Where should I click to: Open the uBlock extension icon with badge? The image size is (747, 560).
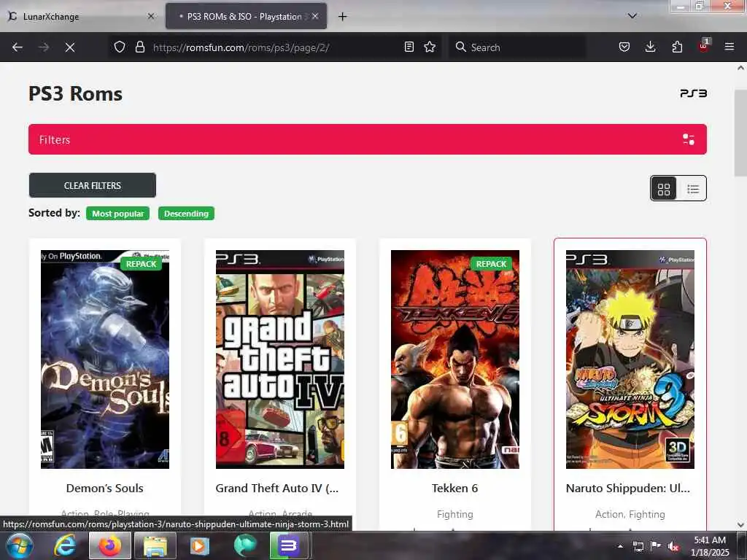coord(704,46)
